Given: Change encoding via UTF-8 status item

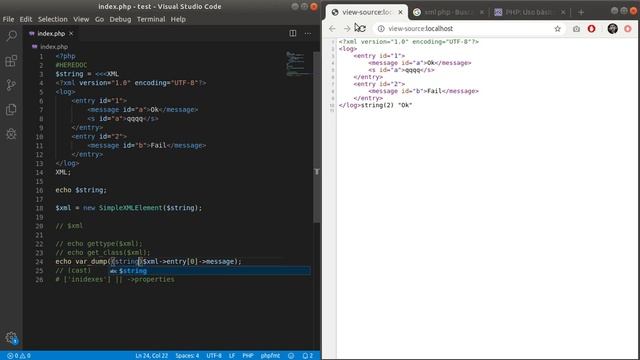Looking at the screenshot, I should 214,356.
